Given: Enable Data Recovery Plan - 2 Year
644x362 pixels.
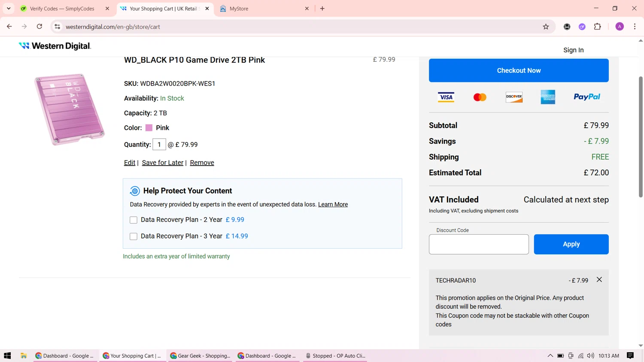Looking at the screenshot, I should coord(134,220).
